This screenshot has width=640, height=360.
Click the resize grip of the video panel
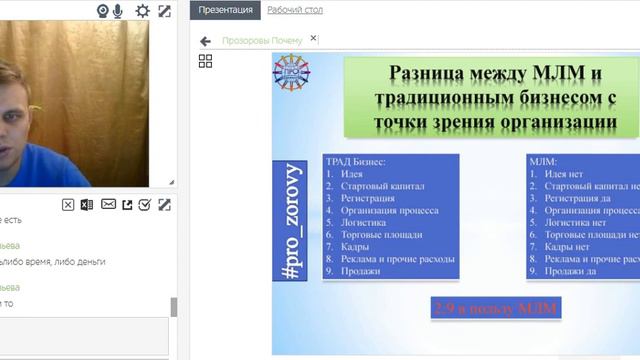(x=172, y=182)
